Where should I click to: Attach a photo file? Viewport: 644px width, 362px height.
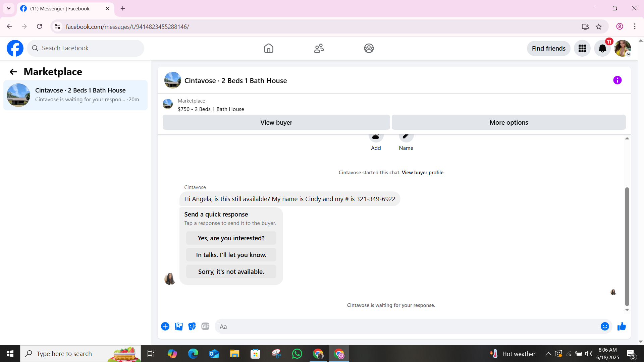(179, 326)
